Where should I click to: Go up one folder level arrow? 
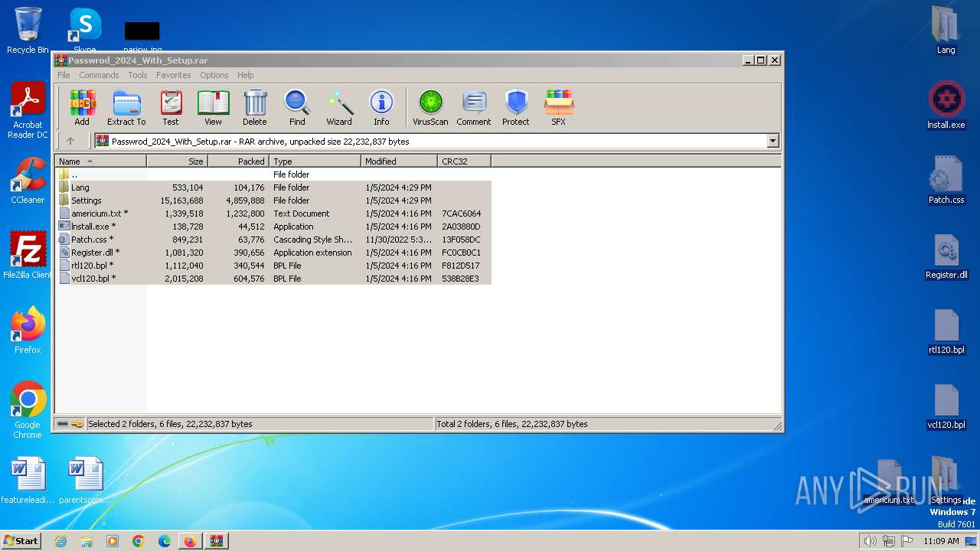point(70,141)
